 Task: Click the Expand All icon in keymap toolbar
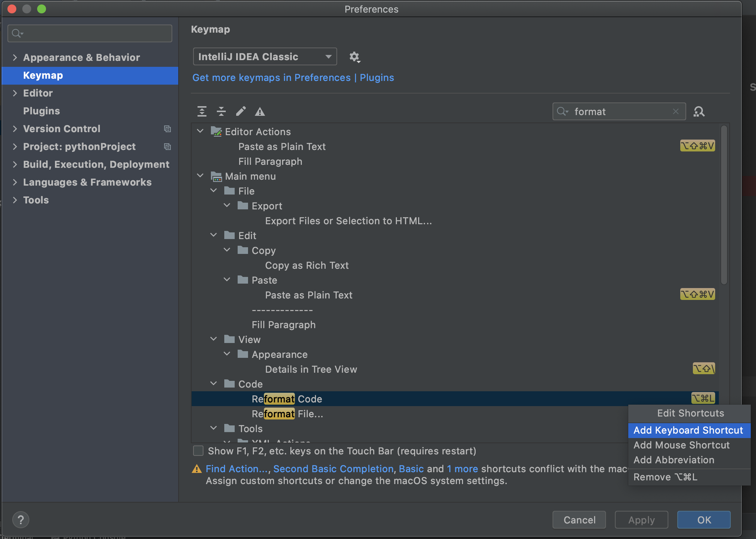(202, 111)
